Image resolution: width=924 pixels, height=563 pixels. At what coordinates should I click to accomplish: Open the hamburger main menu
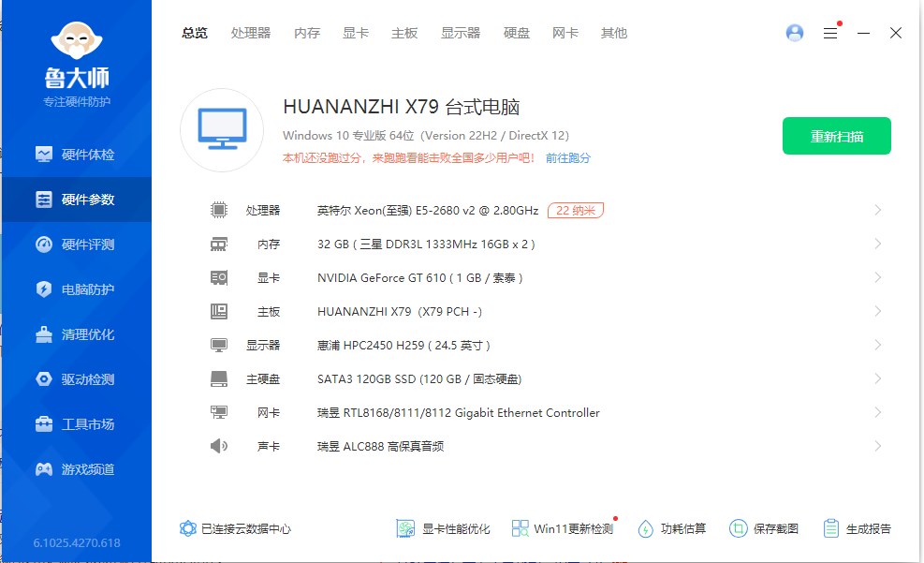point(830,33)
